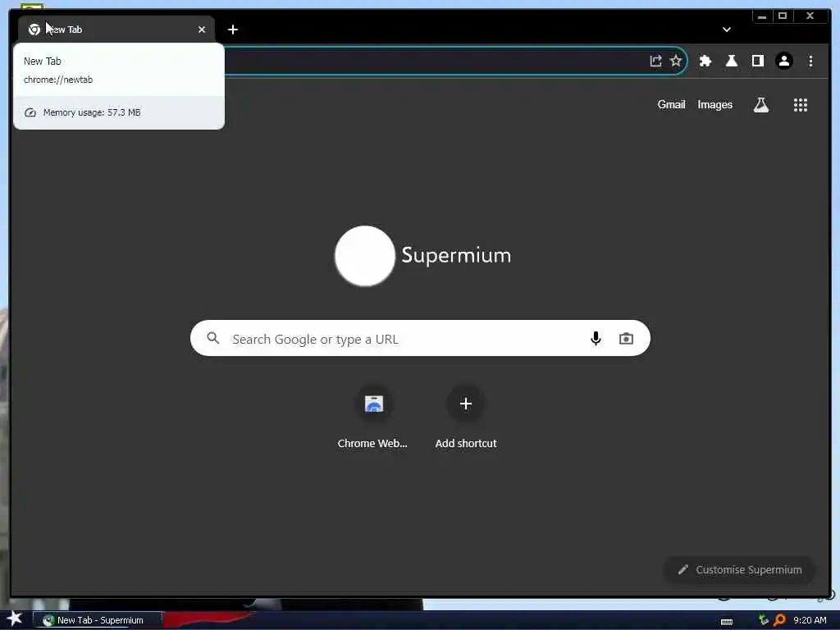Click the keyboard icon in the system tray
Image resolution: width=840 pixels, height=630 pixels.
(x=727, y=622)
